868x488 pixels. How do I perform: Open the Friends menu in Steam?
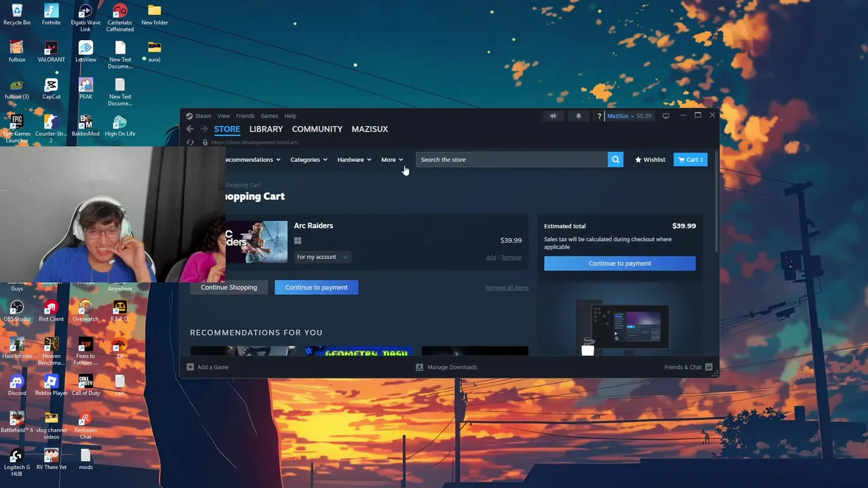[x=245, y=116]
